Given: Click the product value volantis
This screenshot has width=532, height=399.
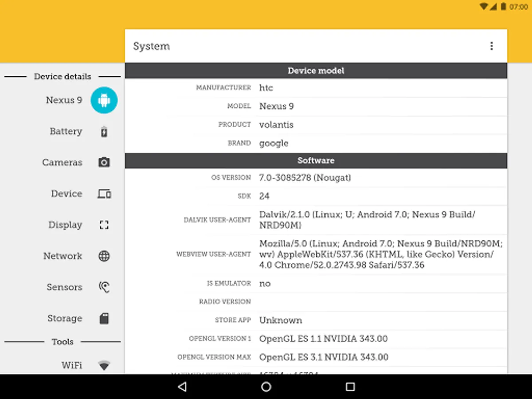Looking at the screenshot, I should click(x=277, y=125).
